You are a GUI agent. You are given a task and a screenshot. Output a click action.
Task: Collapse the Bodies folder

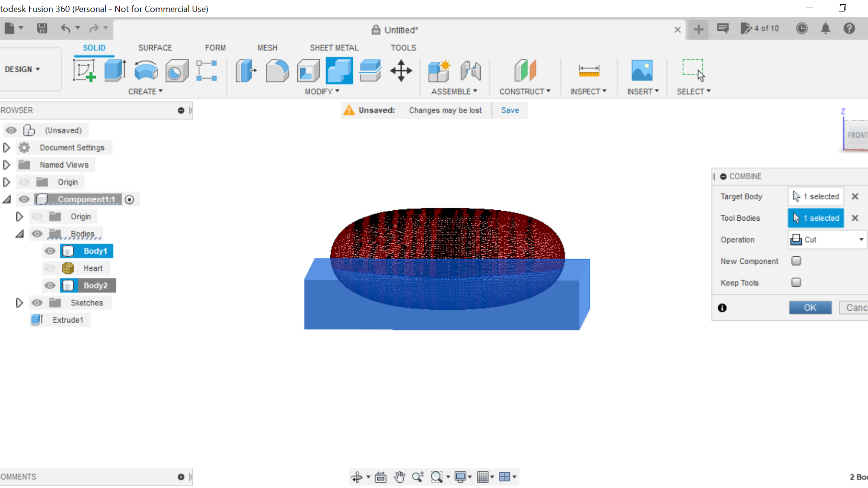click(x=20, y=234)
